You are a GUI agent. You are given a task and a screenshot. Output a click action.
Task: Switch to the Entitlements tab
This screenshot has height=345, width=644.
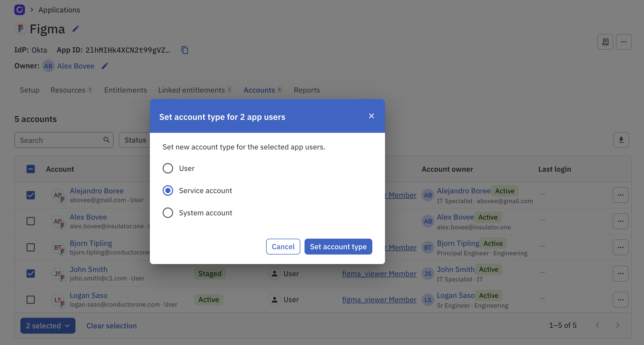point(125,90)
